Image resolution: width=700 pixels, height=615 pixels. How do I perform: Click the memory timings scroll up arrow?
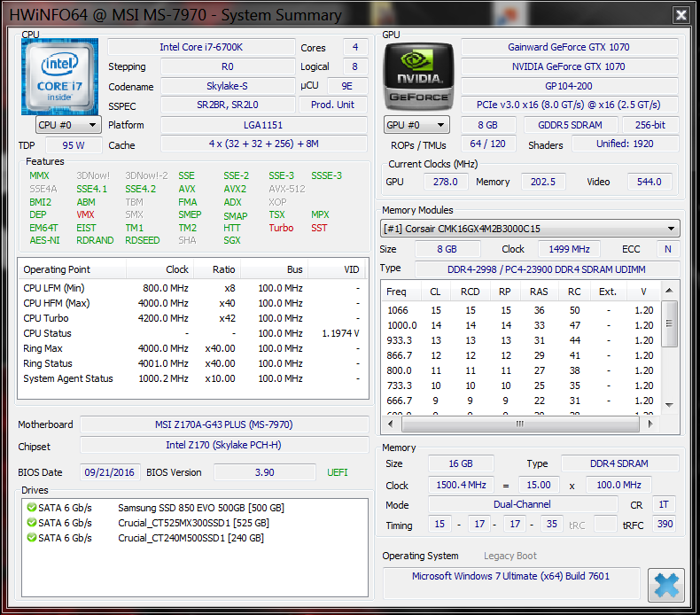[x=669, y=291]
